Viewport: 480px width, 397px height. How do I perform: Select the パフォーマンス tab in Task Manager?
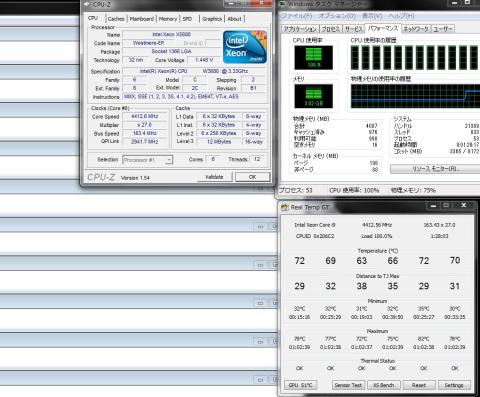[x=383, y=28]
